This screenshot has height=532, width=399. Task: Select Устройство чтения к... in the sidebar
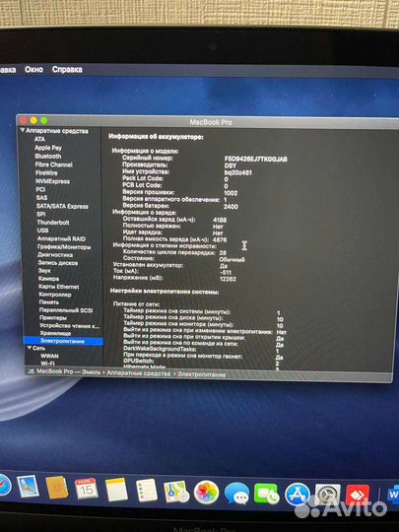point(70,326)
